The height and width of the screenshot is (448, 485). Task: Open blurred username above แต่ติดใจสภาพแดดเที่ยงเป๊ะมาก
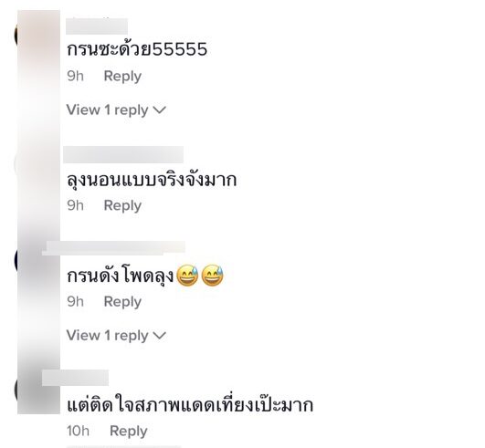[x=75, y=378]
